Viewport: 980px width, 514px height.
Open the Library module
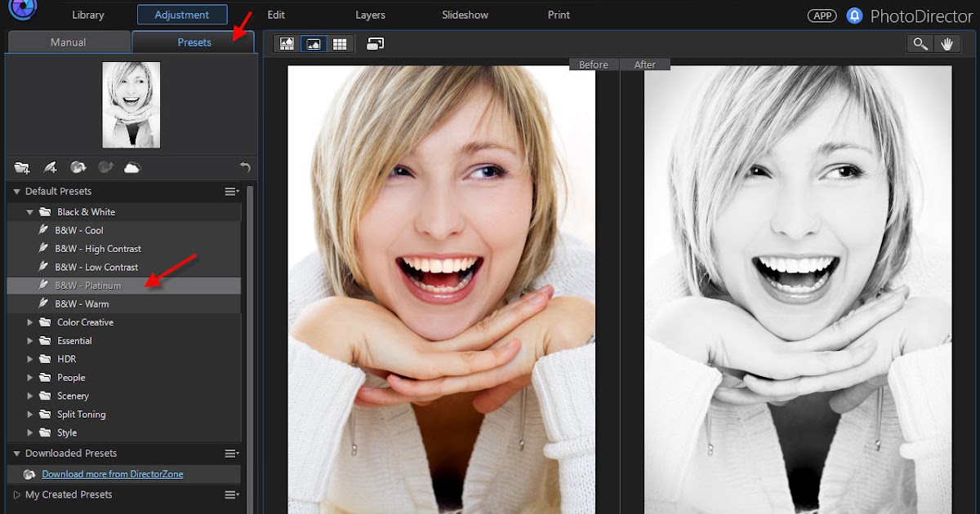point(88,14)
